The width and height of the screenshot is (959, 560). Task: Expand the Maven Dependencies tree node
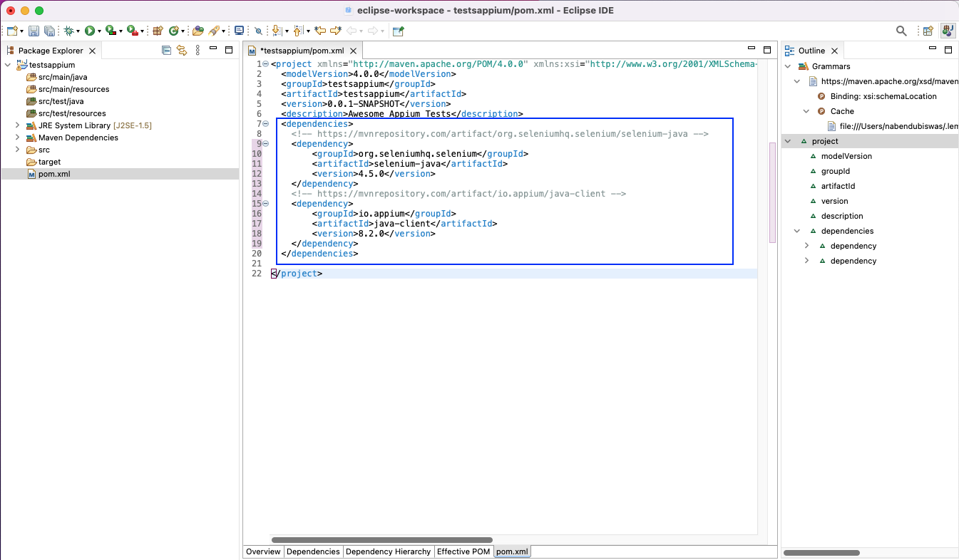pos(16,138)
